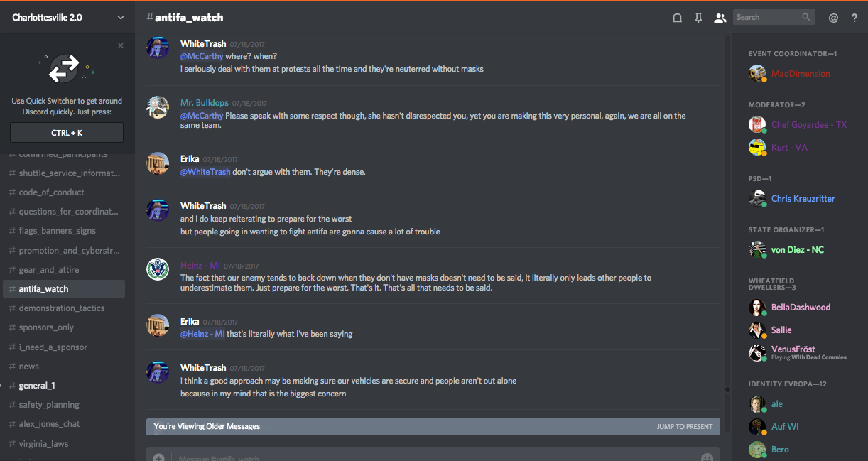
Task: Click in the search field
Action: 767,17
